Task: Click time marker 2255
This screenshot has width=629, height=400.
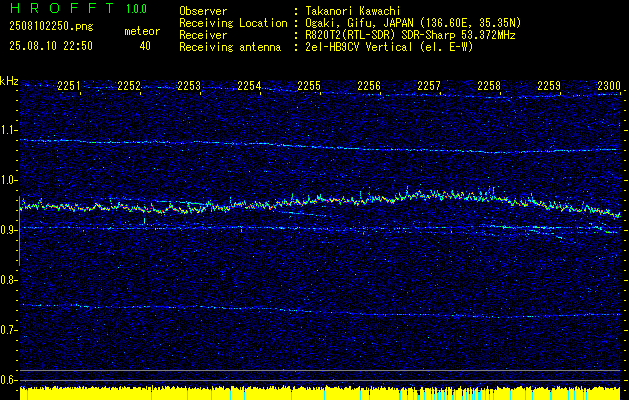Action: click(x=309, y=85)
